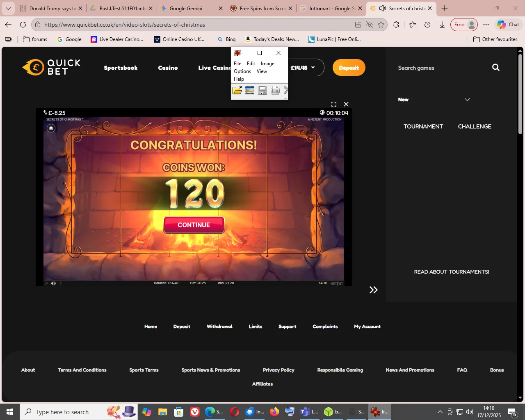525x420 pixels.
Task: Click the Search games field
Action: coord(441,68)
